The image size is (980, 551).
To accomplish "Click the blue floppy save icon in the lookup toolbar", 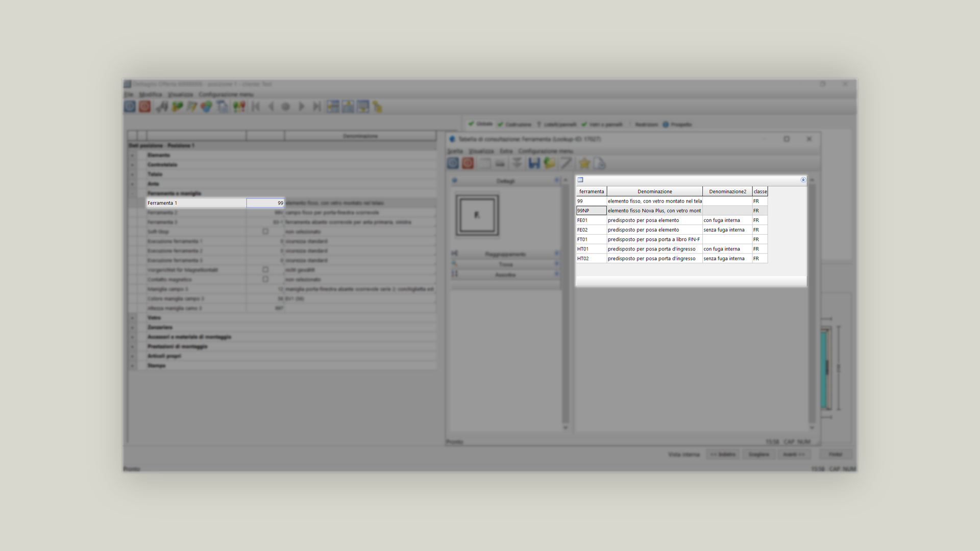I will 534,163.
